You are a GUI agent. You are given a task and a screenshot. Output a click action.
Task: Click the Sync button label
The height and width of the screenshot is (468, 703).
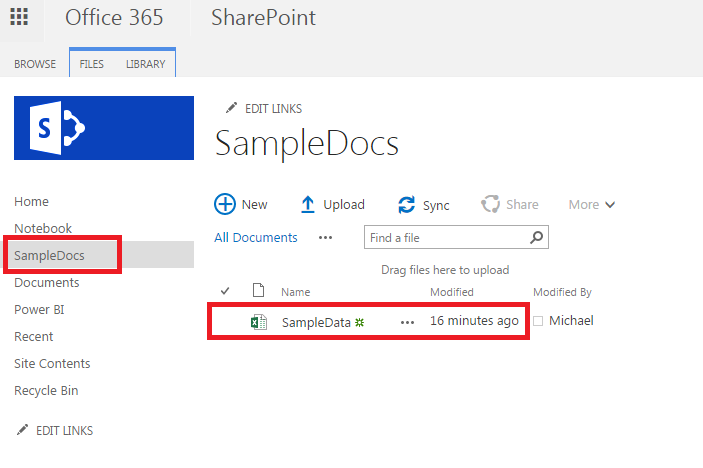[x=436, y=205]
